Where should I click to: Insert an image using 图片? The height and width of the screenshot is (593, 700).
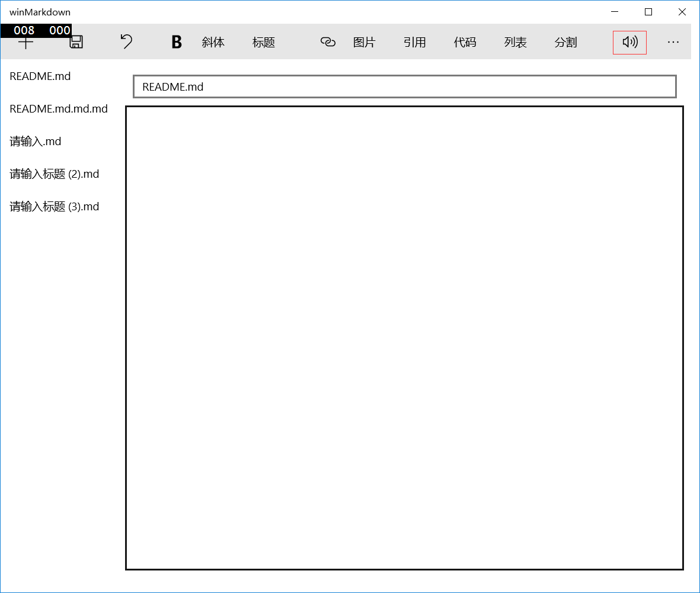click(365, 43)
